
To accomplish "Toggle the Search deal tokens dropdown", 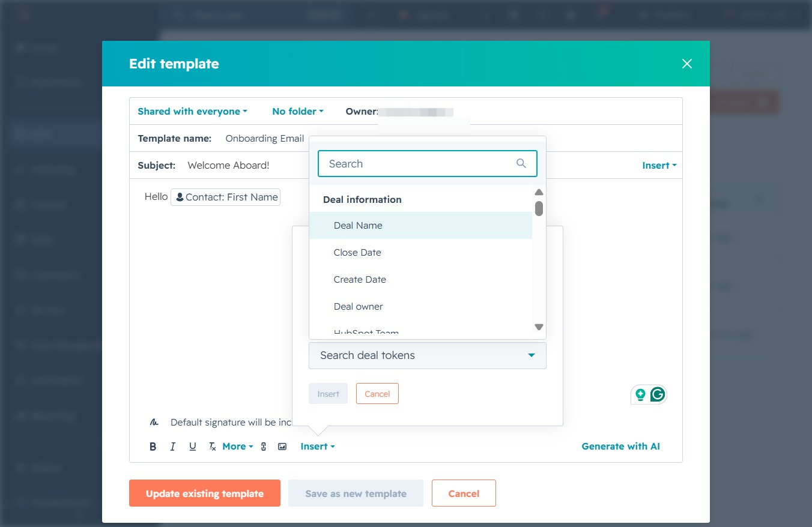I will (428, 355).
